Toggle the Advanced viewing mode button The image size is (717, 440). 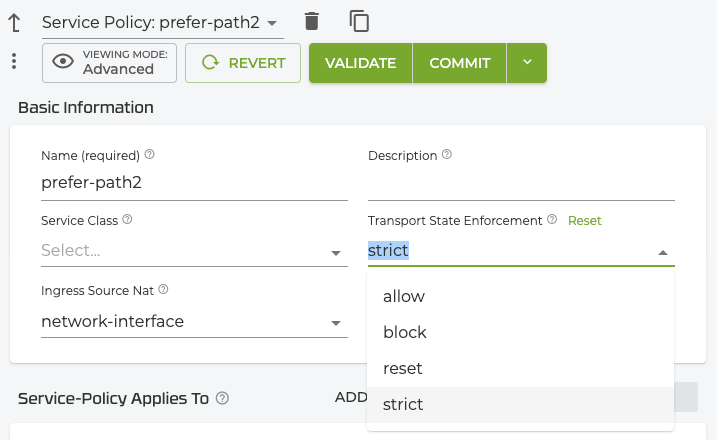(x=110, y=62)
